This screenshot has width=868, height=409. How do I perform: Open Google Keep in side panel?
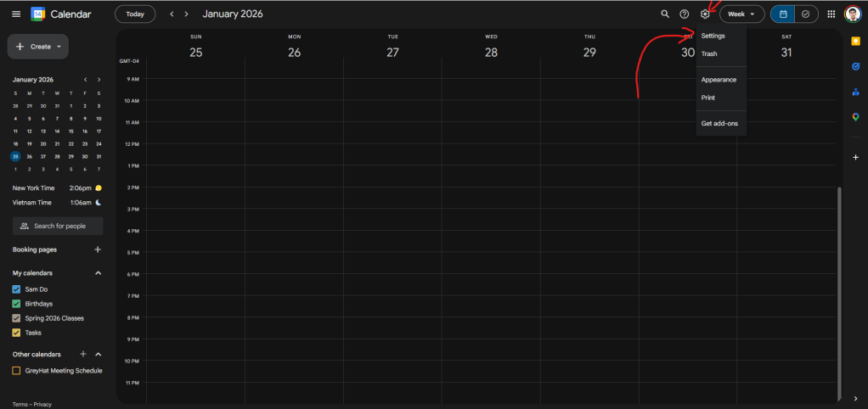pyautogui.click(x=855, y=41)
